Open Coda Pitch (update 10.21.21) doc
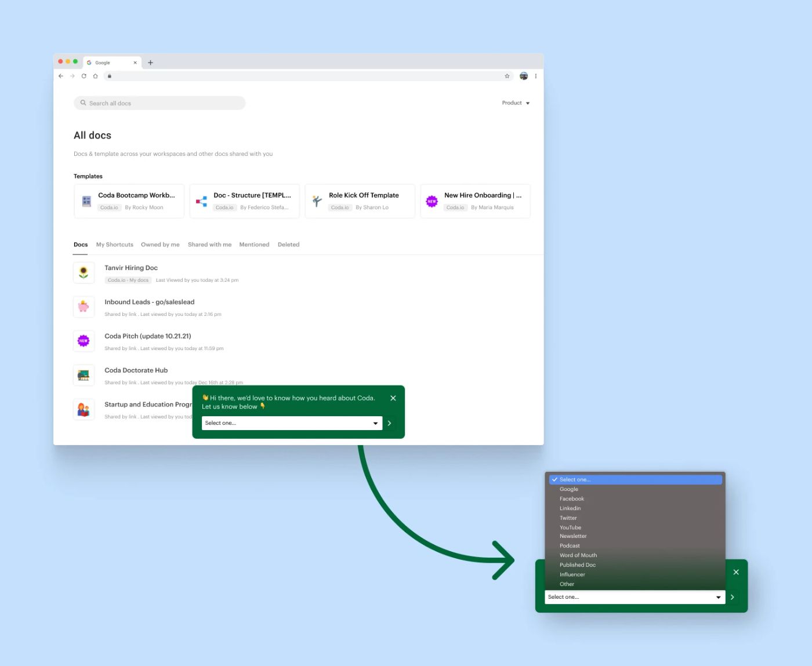 tap(147, 336)
